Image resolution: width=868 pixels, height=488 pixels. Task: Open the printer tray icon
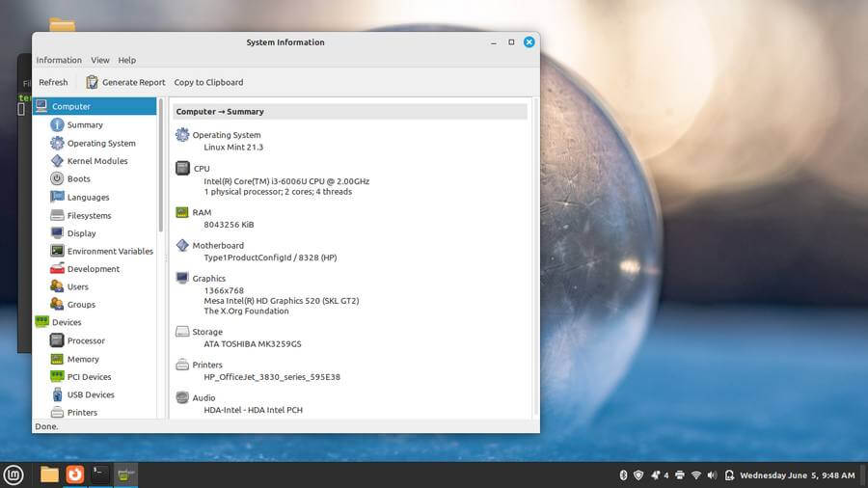(680, 475)
